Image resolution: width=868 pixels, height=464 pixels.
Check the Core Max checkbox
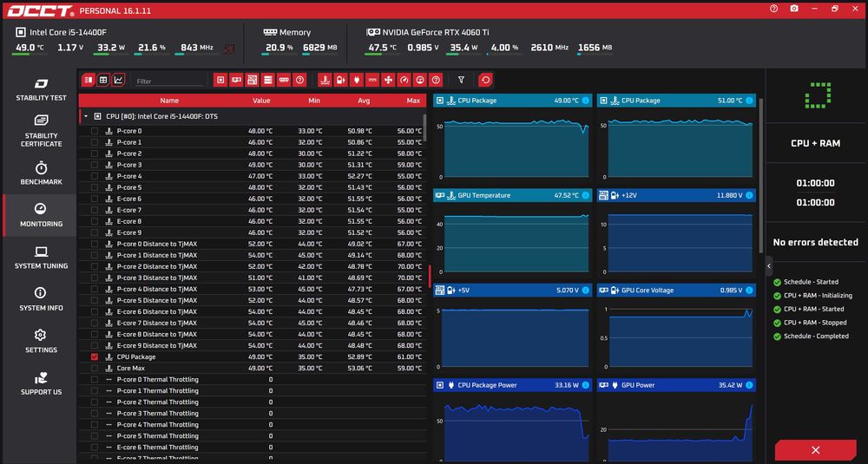click(x=94, y=369)
